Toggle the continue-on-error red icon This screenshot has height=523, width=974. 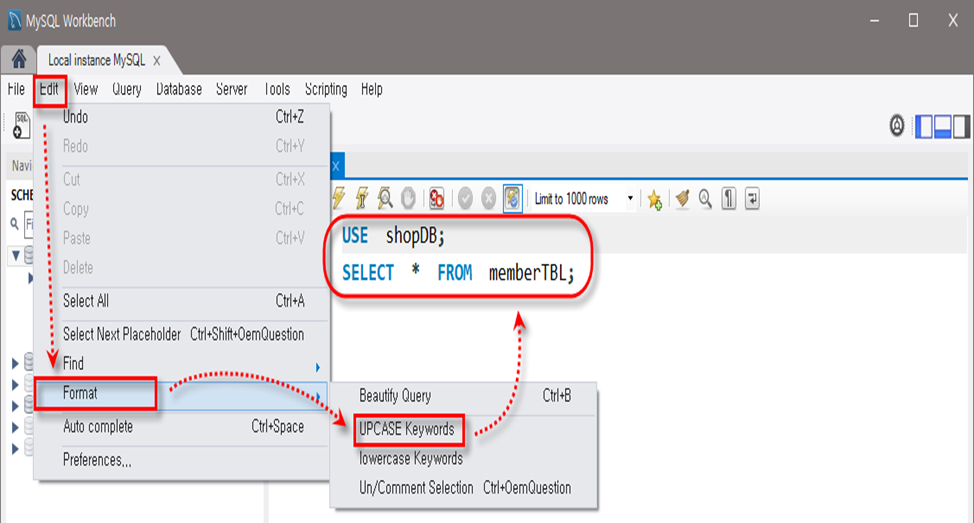437,199
